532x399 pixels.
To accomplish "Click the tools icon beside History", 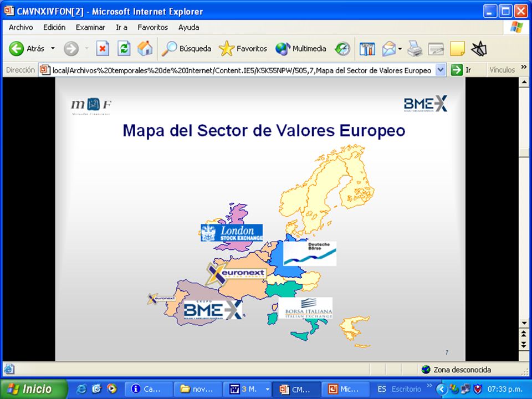I will pos(367,49).
